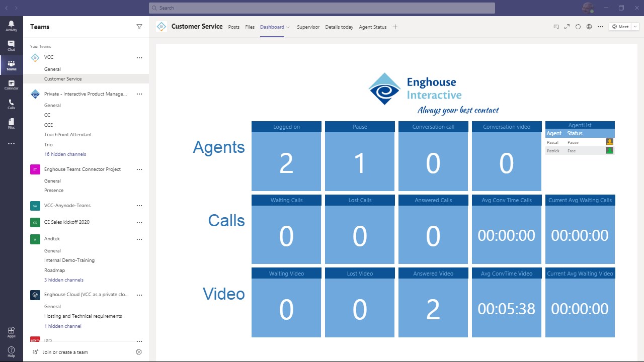Open team settings gear beside Join or create
Screen dimensions: 644x362
(139, 352)
